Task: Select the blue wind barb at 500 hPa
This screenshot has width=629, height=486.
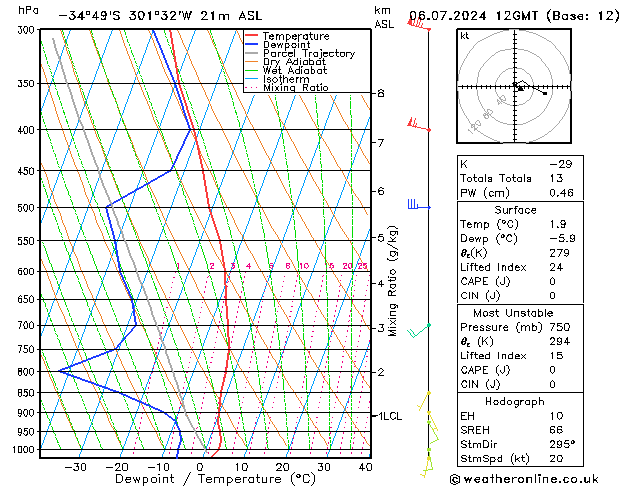Action: click(417, 206)
